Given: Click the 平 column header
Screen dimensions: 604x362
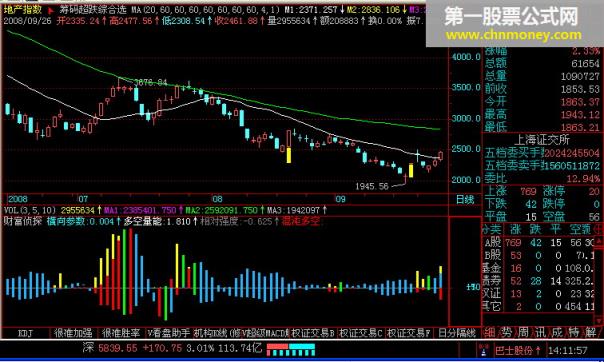Looking at the screenshot, I should point(555,229).
